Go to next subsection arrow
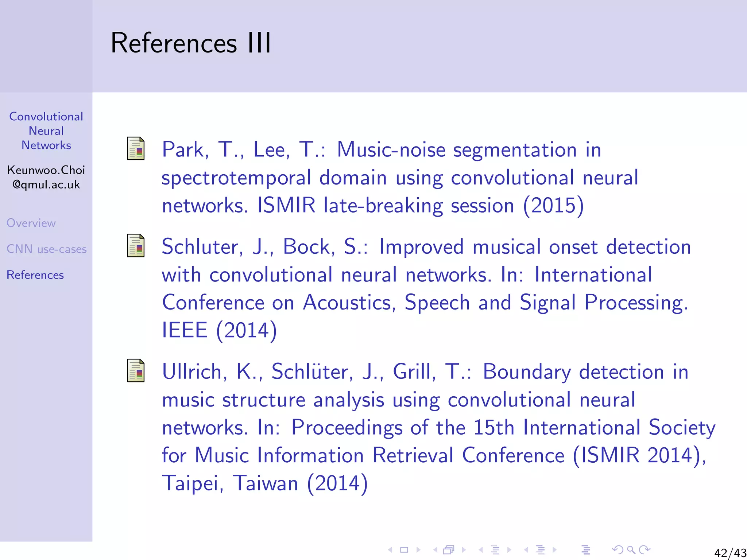This screenshot has height=560, width=747. tap(509, 550)
